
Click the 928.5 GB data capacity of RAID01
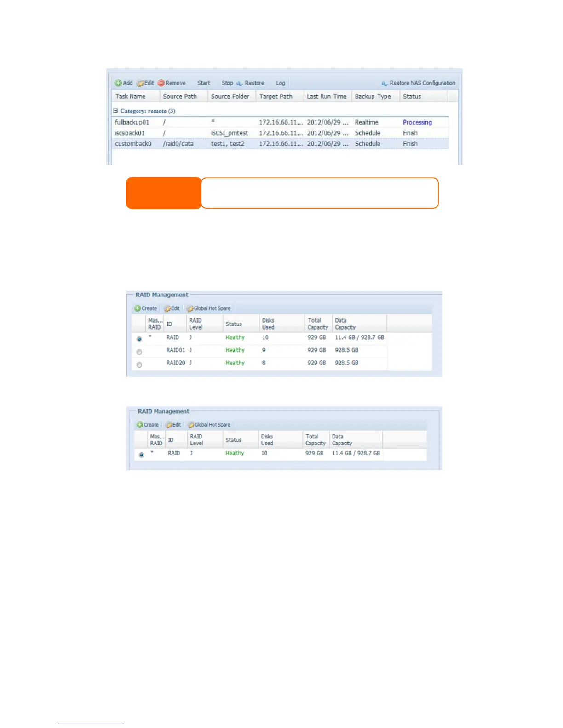pos(346,350)
